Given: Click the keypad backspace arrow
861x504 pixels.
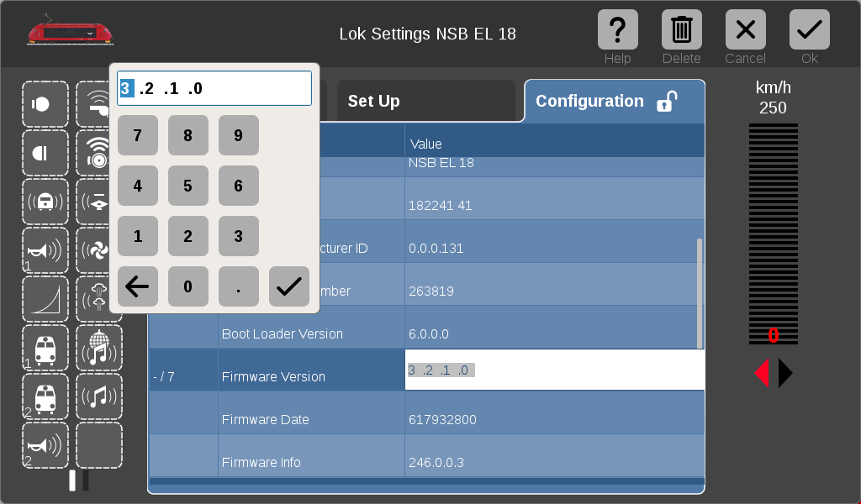Looking at the screenshot, I should pyautogui.click(x=138, y=286).
